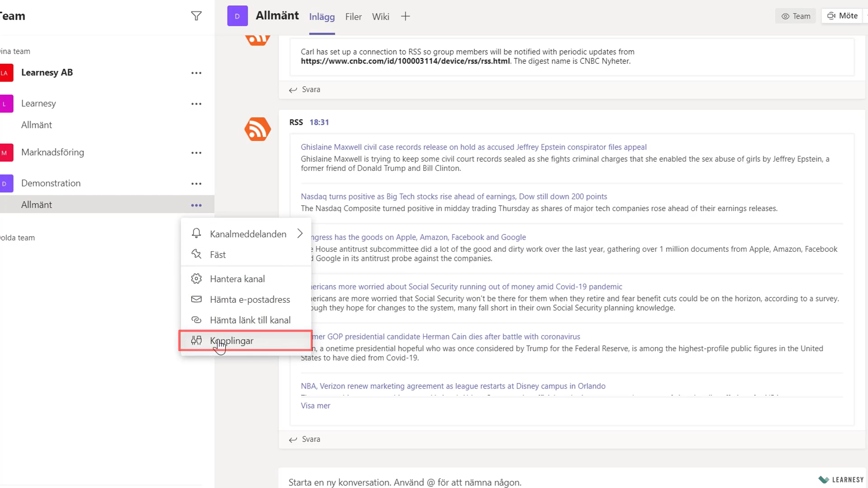The width and height of the screenshot is (868, 488).
Task: Choose Hämta e-postadress from menu
Action: pos(246,300)
